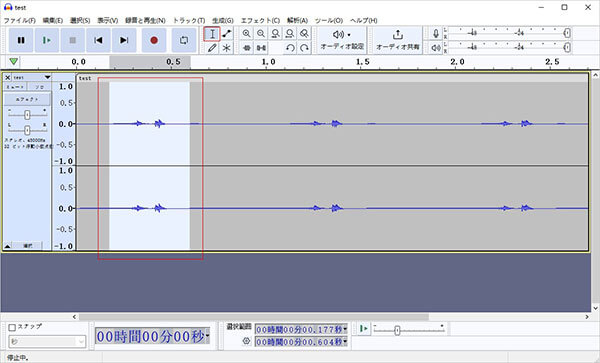Open オーディオ設定 audio setup menu

(x=342, y=40)
